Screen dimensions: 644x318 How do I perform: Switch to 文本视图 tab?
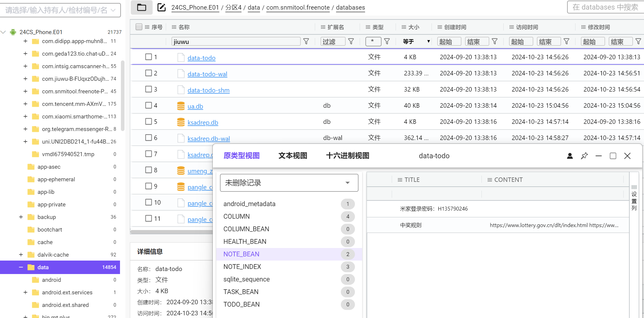[x=293, y=156]
